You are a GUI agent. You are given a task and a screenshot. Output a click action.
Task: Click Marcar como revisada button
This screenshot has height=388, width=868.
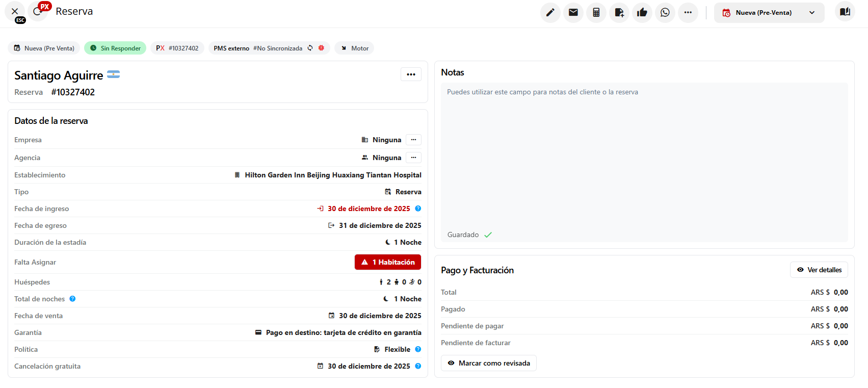488,363
